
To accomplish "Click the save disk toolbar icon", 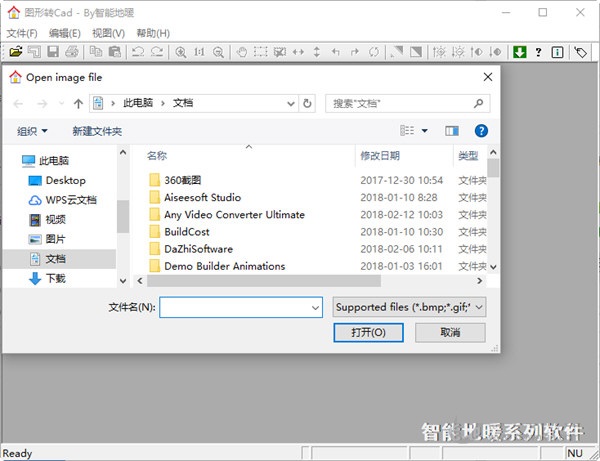I will (53, 51).
